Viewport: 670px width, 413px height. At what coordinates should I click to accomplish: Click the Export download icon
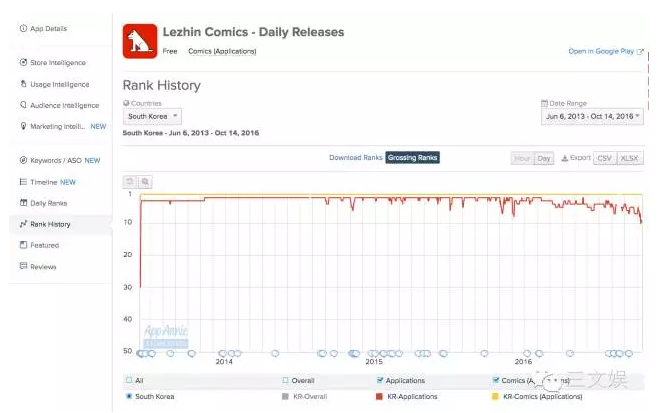coord(565,158)
